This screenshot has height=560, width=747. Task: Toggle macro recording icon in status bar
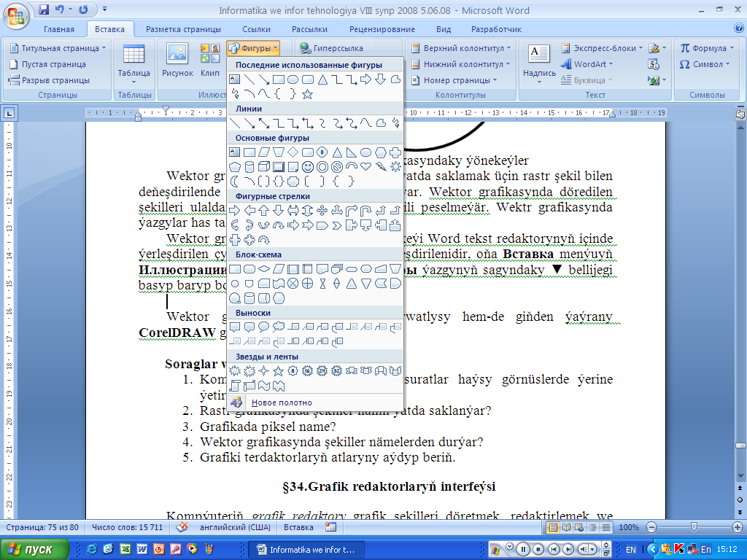(330, 527)
